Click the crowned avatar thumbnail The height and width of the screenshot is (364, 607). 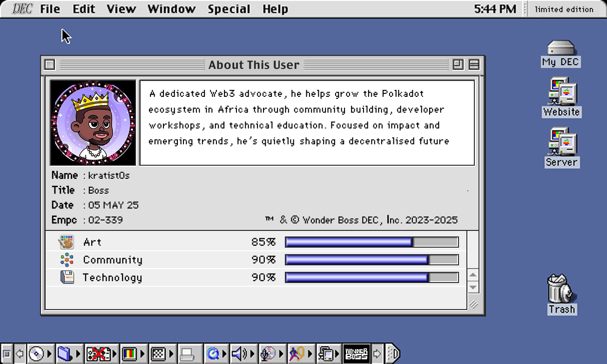(x=93, y=122)
